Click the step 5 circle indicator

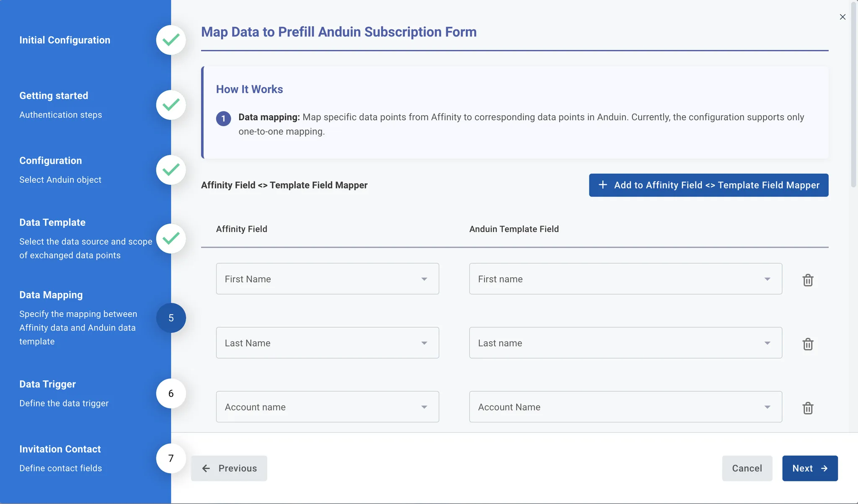pyautogui.click(x=171, y=318)
